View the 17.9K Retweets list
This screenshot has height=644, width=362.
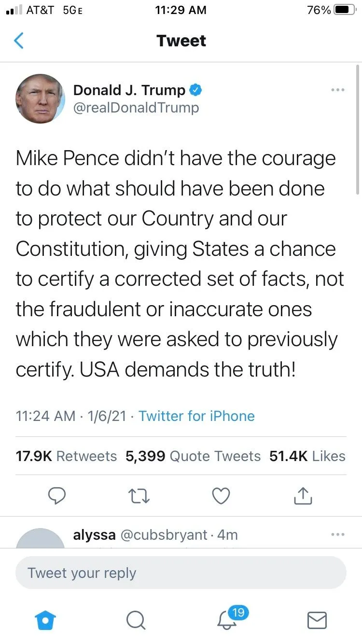click(x=66, y=456)
